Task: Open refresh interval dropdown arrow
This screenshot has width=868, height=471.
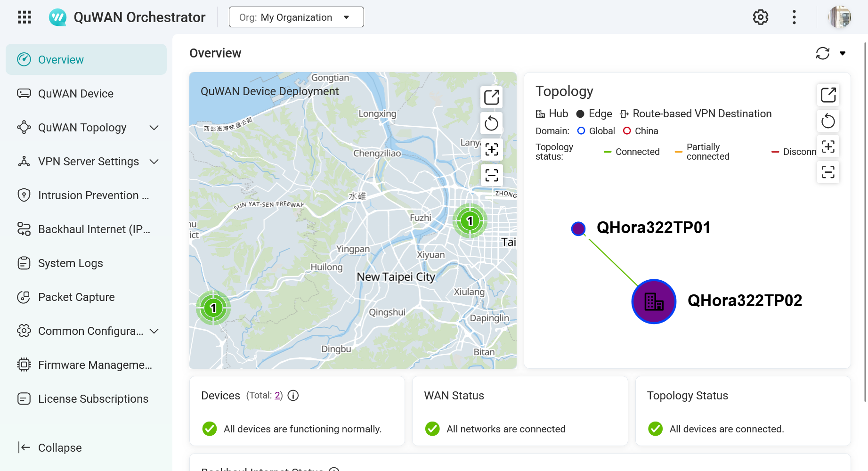Action: (x=843, y=53)
